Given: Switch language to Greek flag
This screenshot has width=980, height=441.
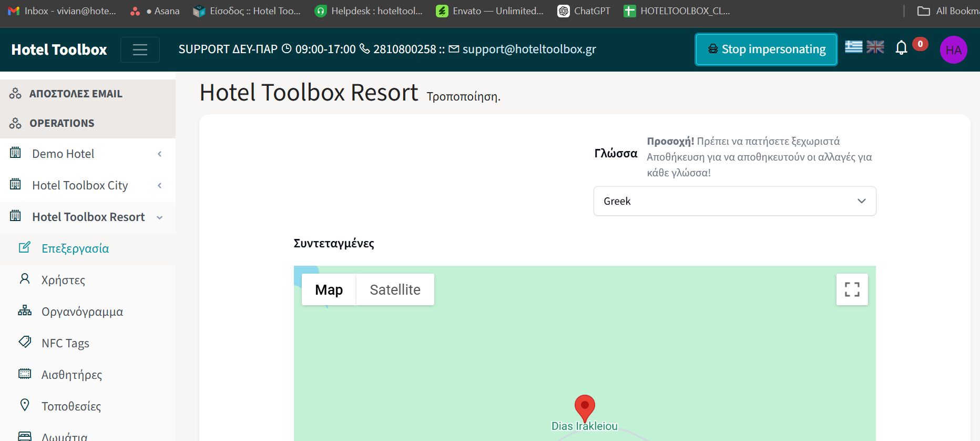Looking at the screenshot, I should pos(854,47).
